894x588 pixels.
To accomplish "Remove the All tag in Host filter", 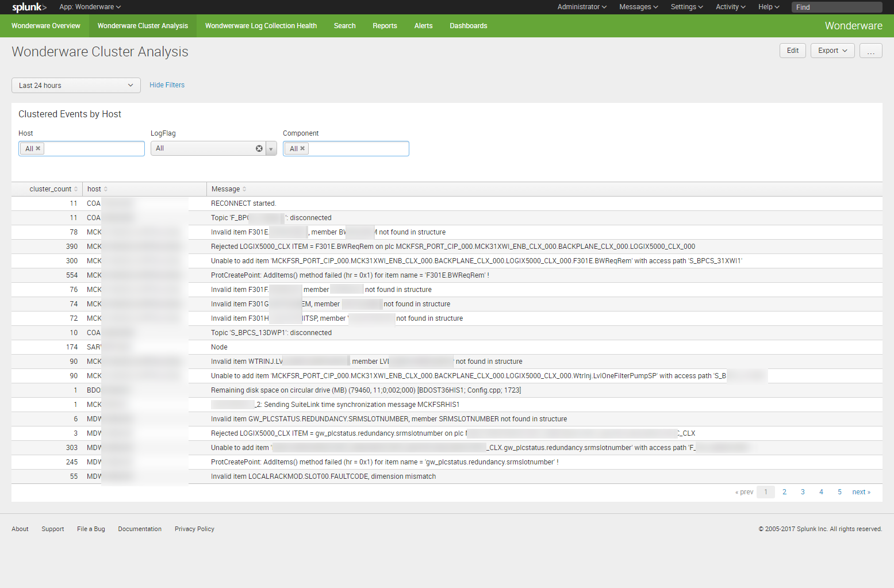I will coord(38,148).
